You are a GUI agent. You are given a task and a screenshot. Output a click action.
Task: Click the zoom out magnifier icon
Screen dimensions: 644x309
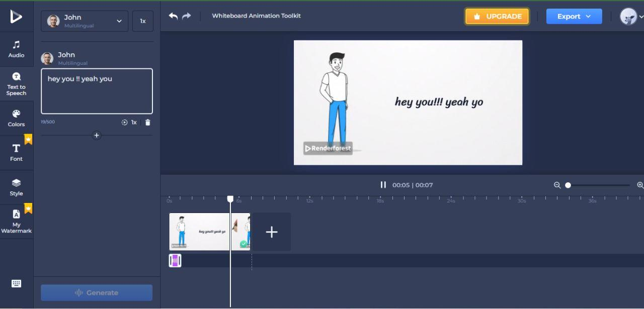(557, 185)
